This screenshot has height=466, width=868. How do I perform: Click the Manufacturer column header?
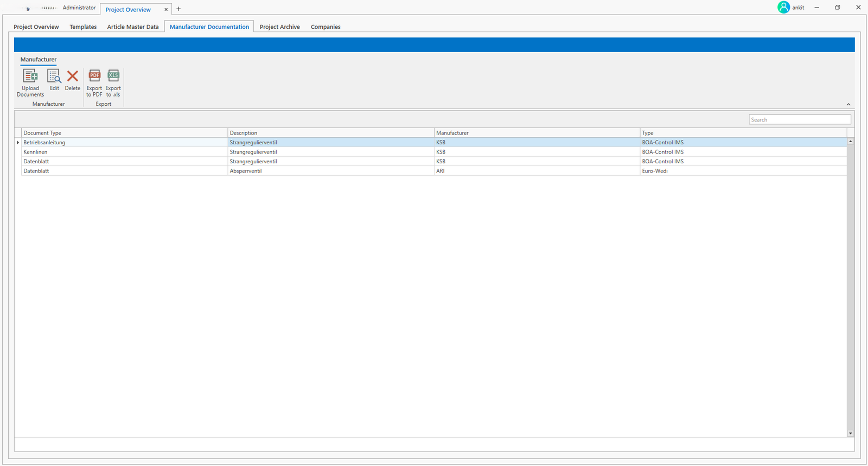point(537,133)
